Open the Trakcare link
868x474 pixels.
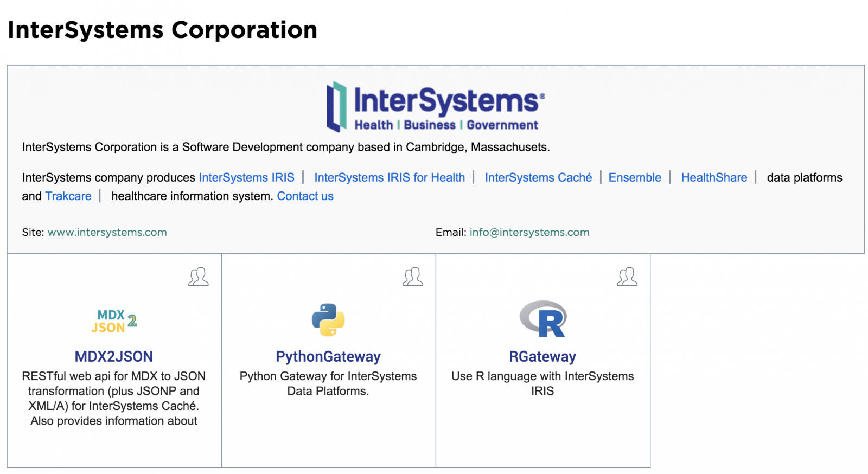pos(68,196)
